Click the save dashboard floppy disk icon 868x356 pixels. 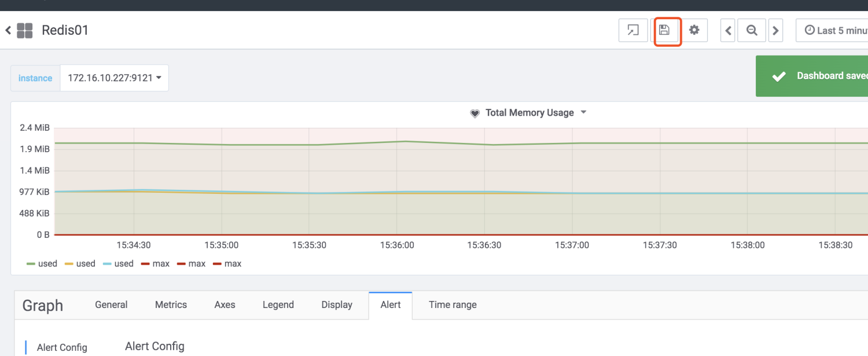(664, 30)
